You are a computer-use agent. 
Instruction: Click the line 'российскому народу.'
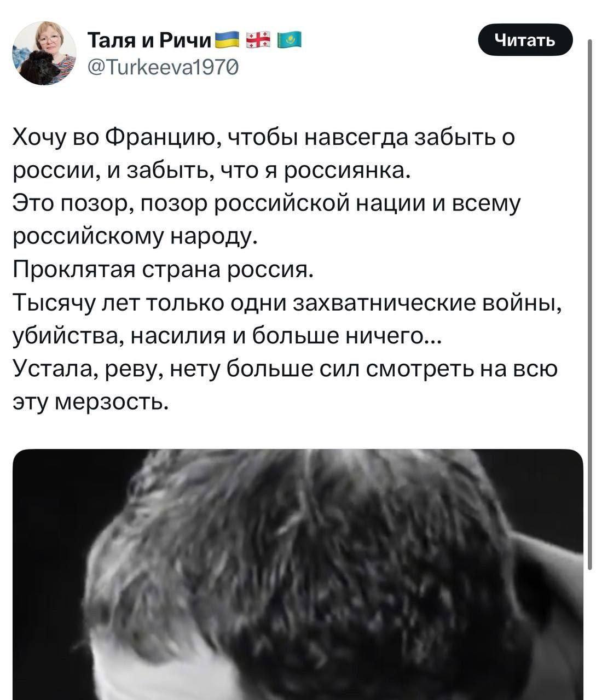click(x=135, y=237)
